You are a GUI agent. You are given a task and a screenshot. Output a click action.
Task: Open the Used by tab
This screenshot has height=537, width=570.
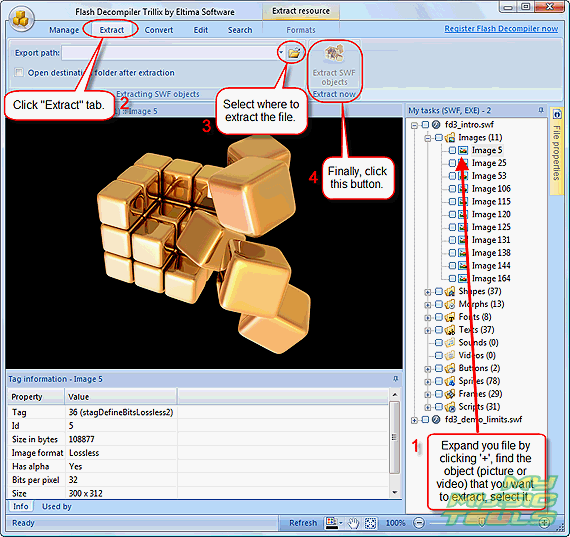(x=57, y=506)
